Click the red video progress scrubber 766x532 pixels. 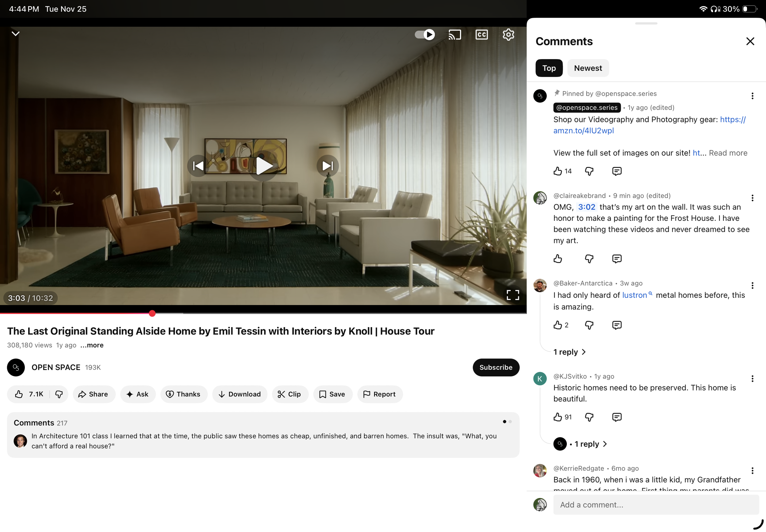click(x=152, y=313)
